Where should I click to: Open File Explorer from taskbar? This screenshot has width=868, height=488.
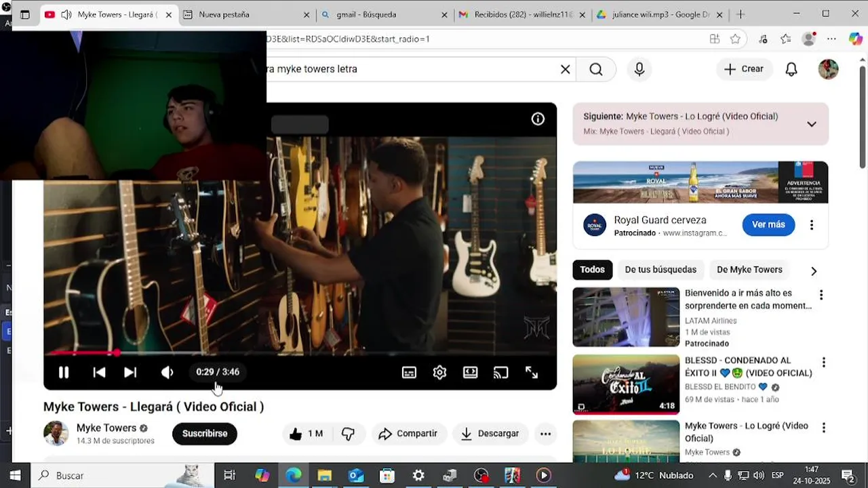(325, 476)
